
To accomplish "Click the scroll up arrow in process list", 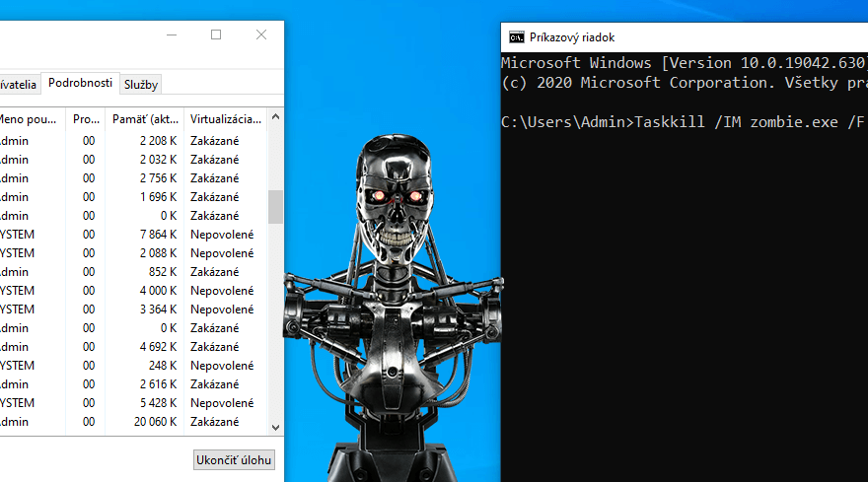I will (275, 118).
